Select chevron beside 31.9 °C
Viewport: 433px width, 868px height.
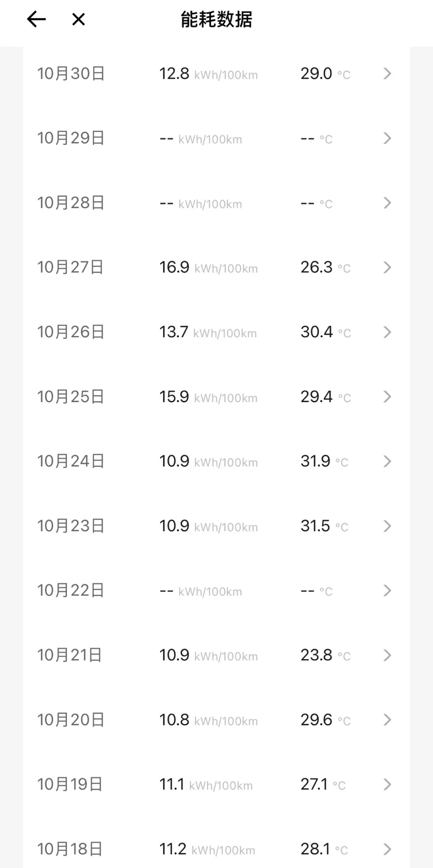tap(387, 461)
